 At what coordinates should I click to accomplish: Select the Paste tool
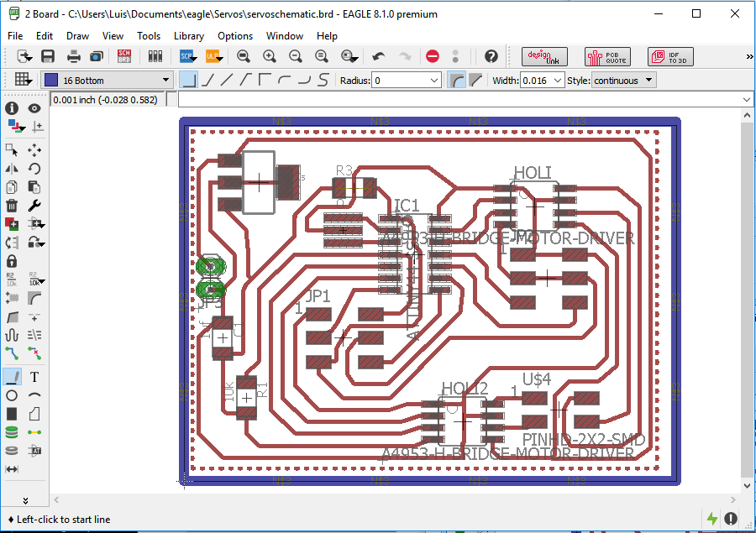pyautogui.click(x=34, y=187)
